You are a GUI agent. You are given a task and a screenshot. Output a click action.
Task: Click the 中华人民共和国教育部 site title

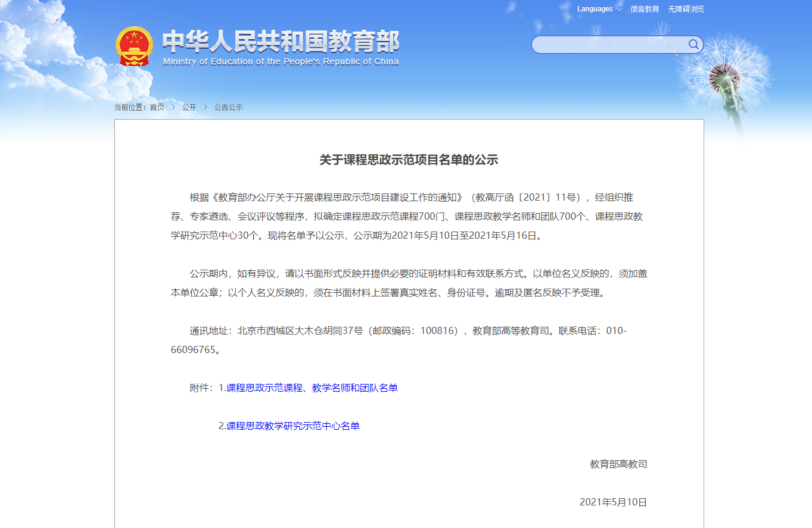tap(281, 42)
